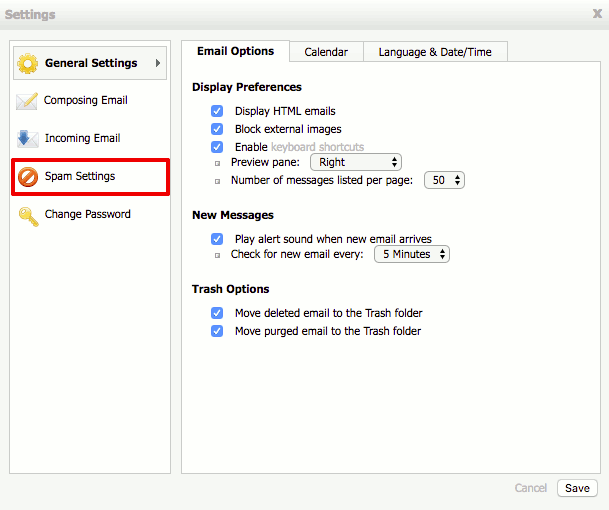
Task: Open Check for new email interval dropdown
Action: [x=412, y=254]
